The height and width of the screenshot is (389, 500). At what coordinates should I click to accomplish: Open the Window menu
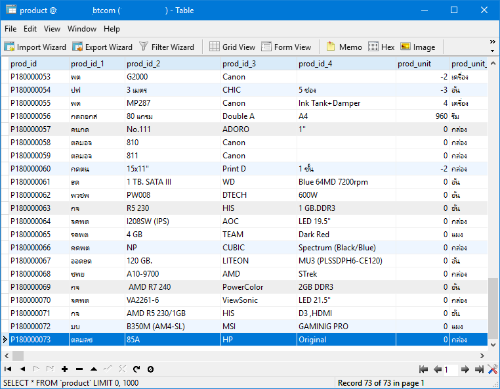tap(82, 29)
